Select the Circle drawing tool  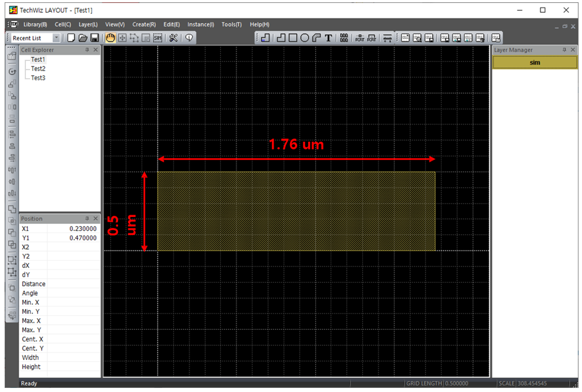(305, 38)
